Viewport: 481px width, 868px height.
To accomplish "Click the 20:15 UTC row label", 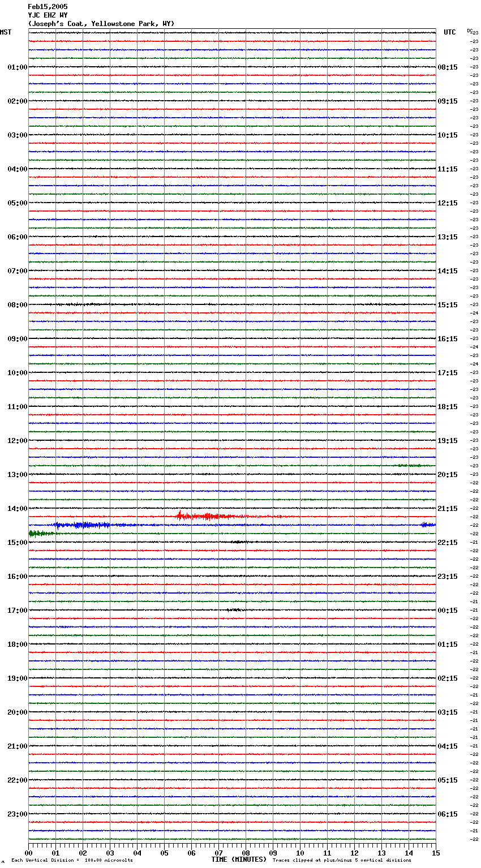I will tap(448, 475).
